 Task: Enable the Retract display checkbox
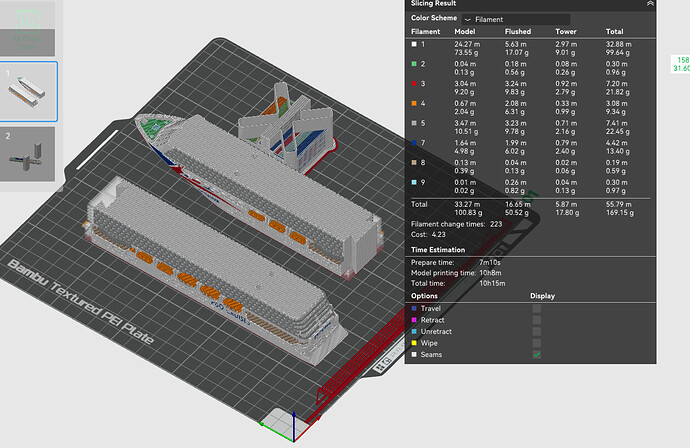point(536,320)
